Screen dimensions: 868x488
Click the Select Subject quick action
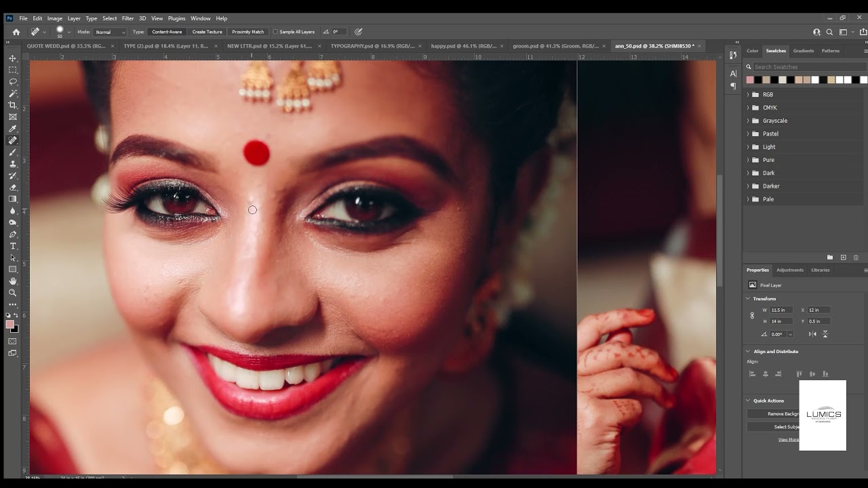coord(773,427)
